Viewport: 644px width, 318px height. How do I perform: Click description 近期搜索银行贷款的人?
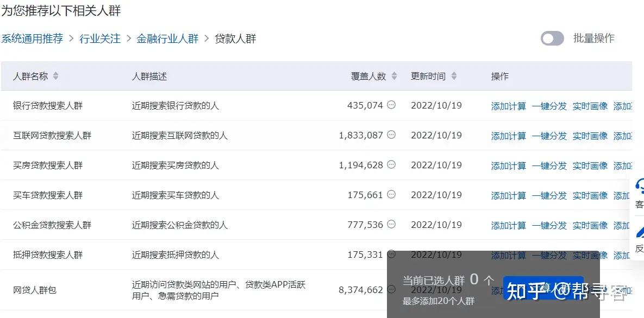click(176, 106)
